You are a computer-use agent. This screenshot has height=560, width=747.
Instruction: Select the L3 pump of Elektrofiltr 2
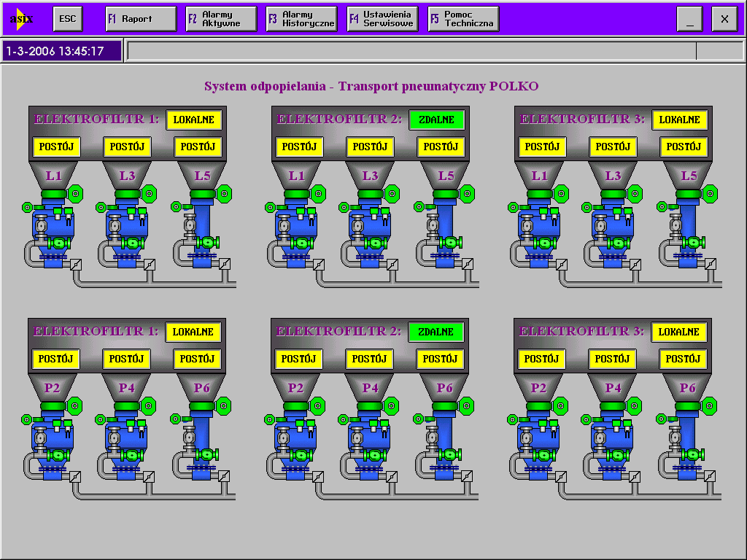tap(369, 233)
